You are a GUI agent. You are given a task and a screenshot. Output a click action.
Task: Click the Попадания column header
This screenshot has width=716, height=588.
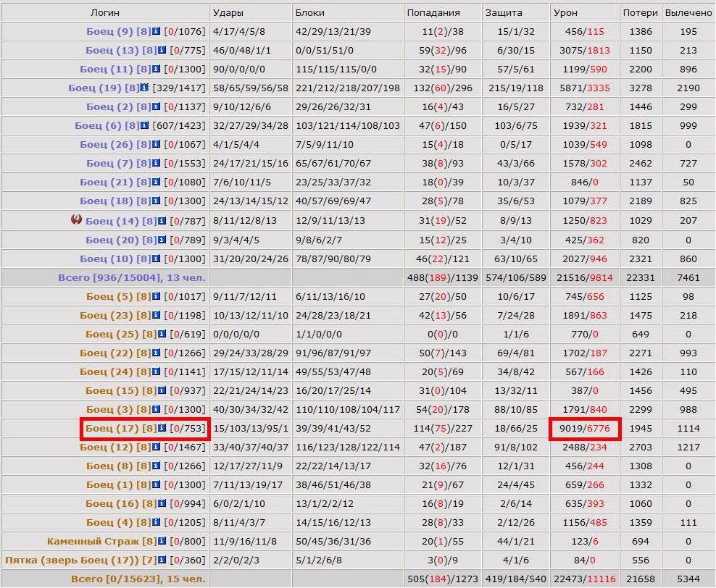pyautogui.click(x=433, y=13)
